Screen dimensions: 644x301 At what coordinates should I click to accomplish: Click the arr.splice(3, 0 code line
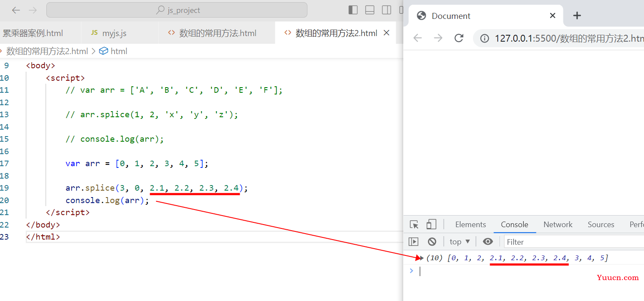point(157,188)
